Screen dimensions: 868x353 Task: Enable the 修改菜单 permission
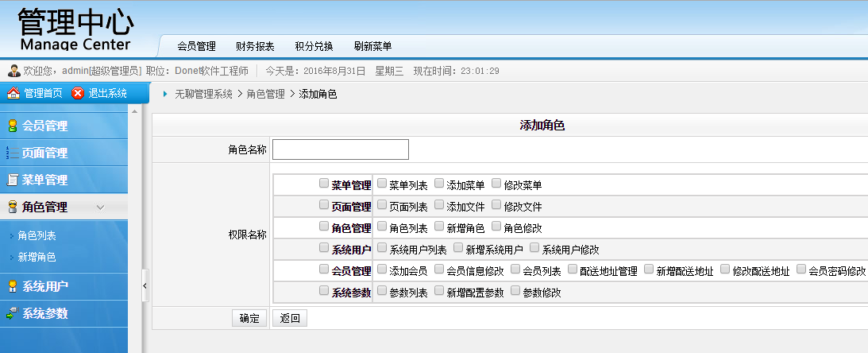click(496, 183)
